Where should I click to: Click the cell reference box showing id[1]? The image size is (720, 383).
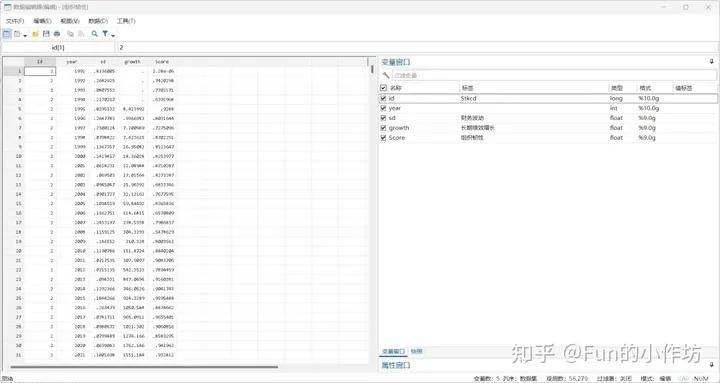tap(58, 47)
